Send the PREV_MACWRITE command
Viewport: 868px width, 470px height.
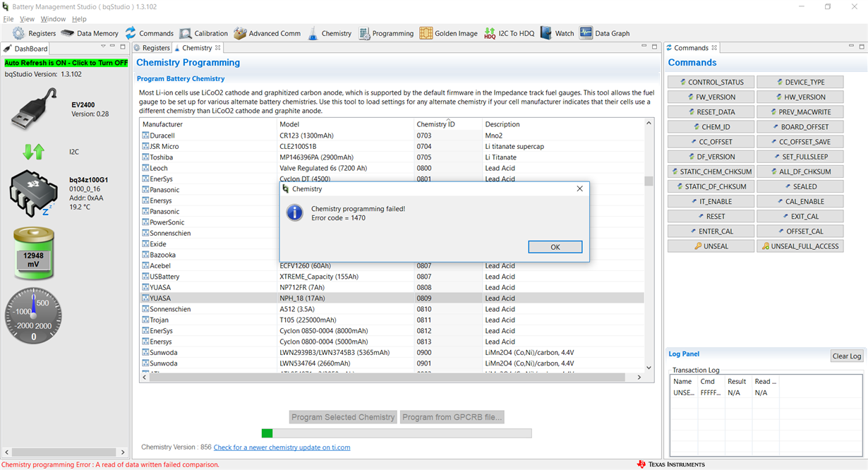coord(800,112)
